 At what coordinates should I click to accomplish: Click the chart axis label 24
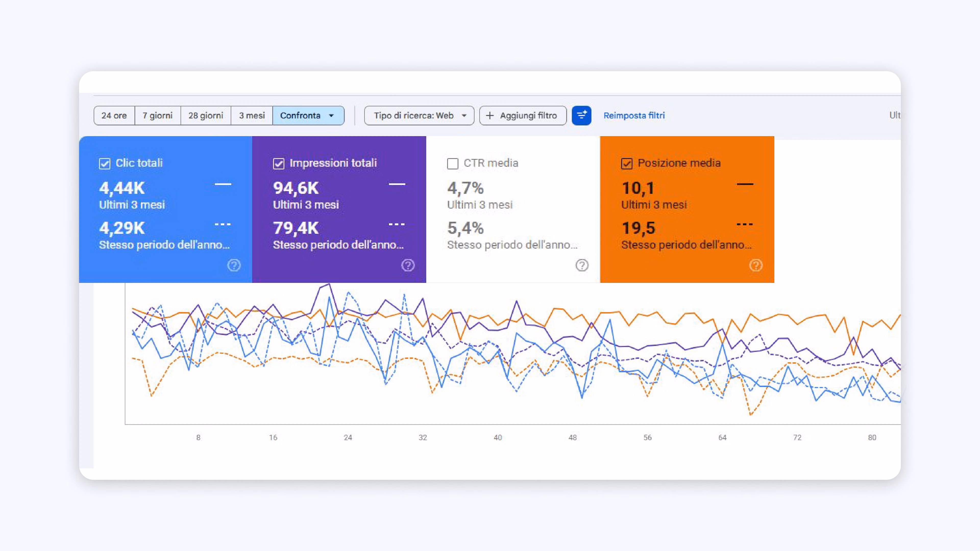click(x=348, y=438)
